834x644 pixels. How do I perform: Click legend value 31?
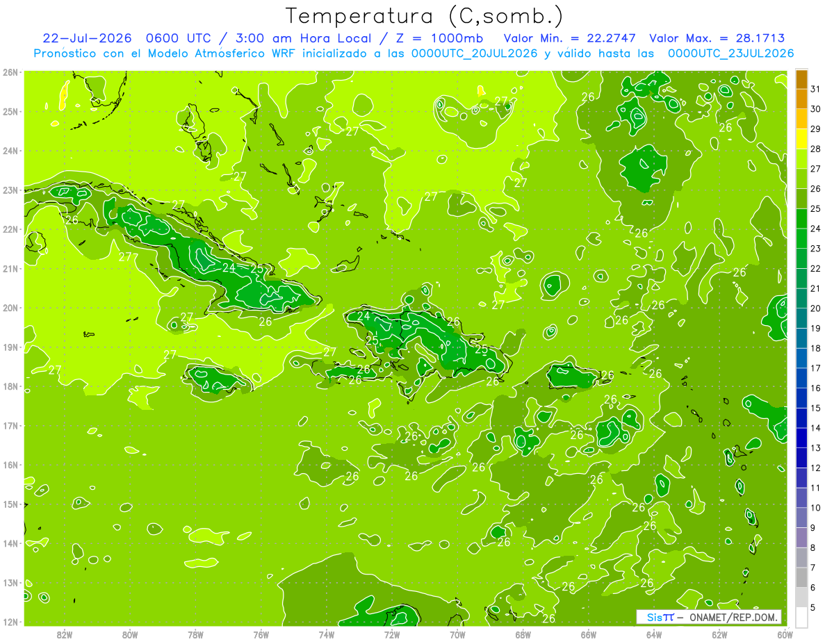pyautogui.click(x=815, y=89)
